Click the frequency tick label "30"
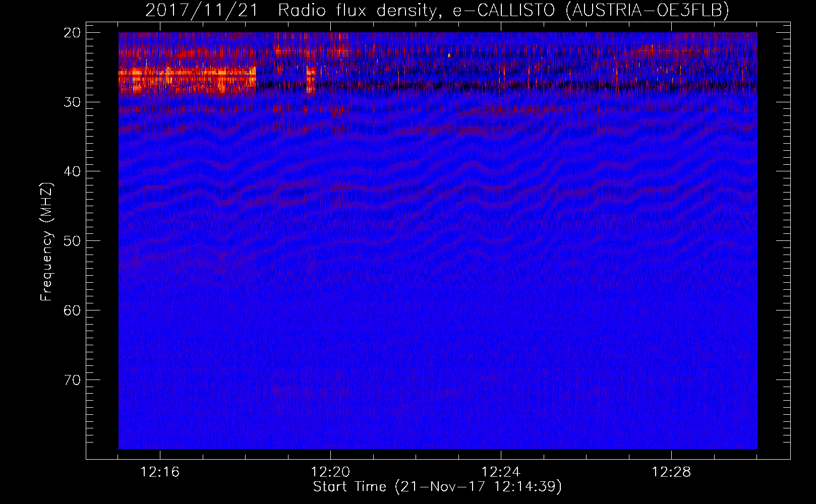 [x=72, y=102]
